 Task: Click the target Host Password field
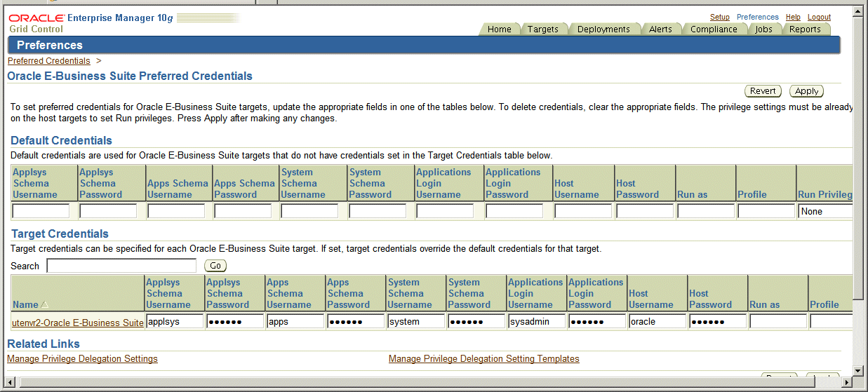click(718, 322)
